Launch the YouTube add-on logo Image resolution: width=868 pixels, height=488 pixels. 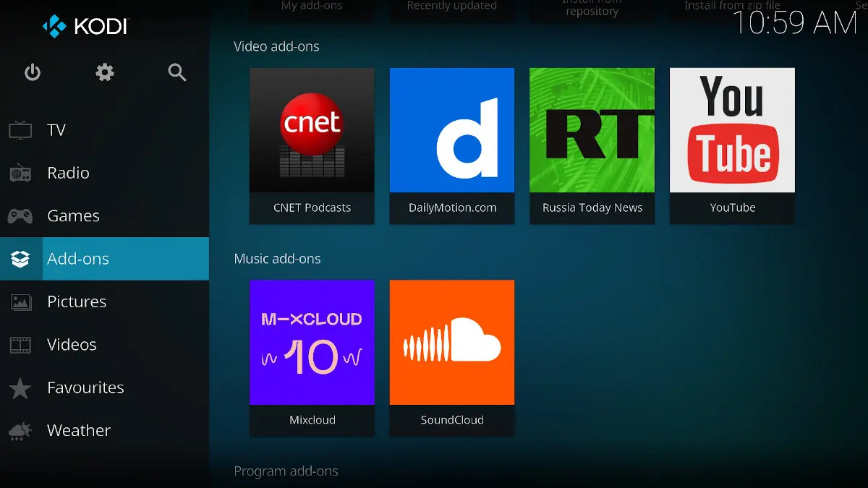[x=732, y=130]
